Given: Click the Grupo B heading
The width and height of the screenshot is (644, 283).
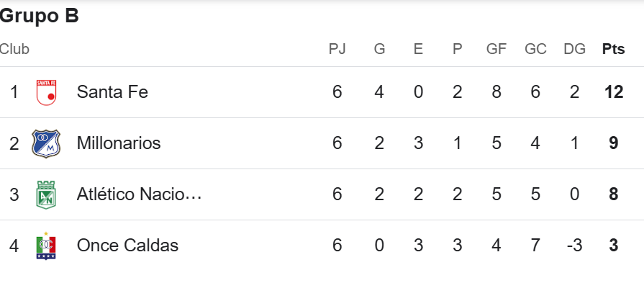Looking at the screenshot, I should pos(40,17).
